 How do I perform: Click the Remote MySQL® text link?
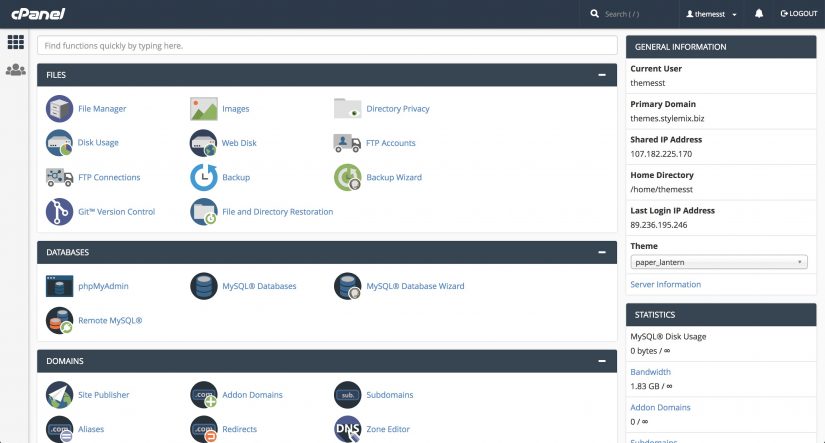click(x=110, y=320)
